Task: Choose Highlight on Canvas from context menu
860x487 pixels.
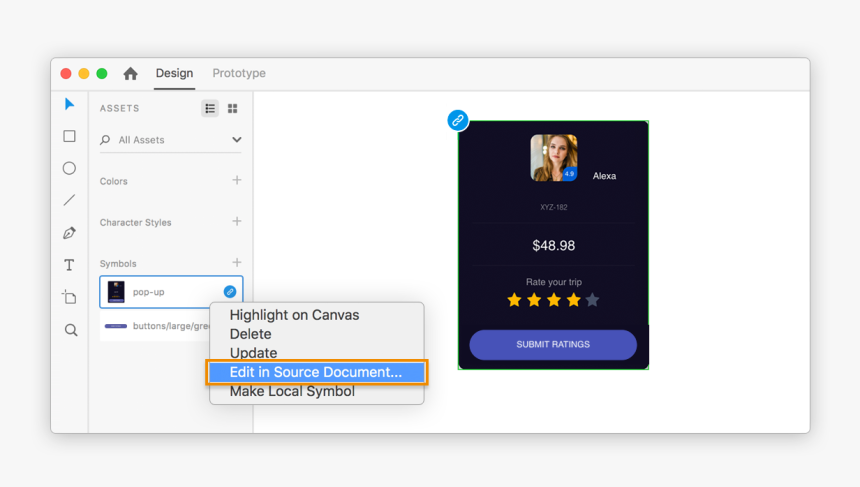Action: coord(316,315)
